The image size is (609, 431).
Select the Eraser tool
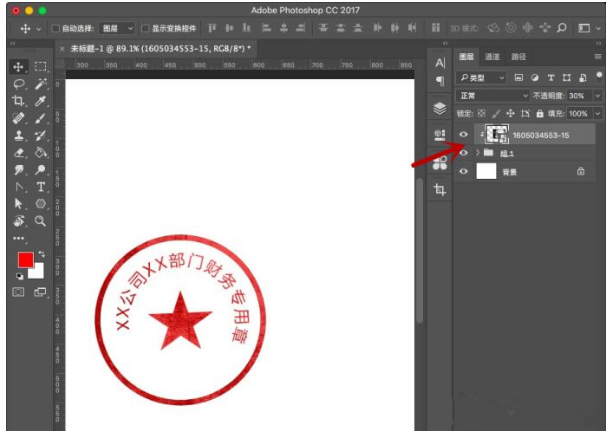point(18,153)
